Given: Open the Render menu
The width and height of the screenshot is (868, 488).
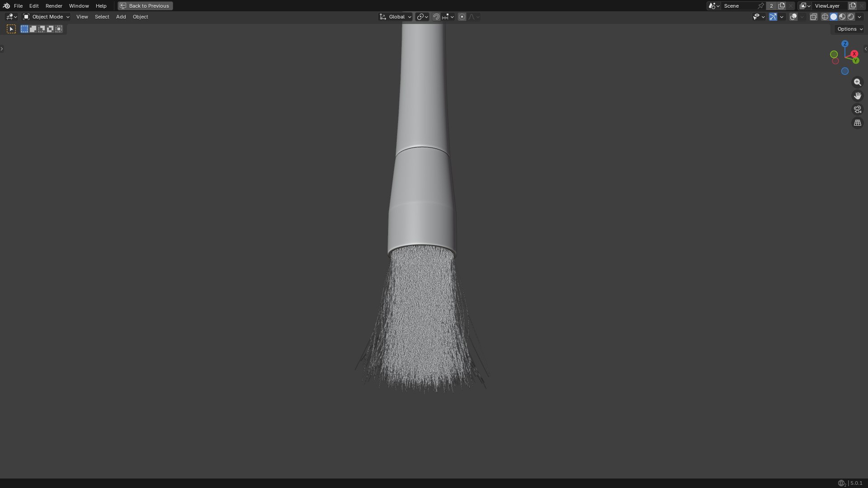Looking at the screenshot, I should (x=54, y=6).
